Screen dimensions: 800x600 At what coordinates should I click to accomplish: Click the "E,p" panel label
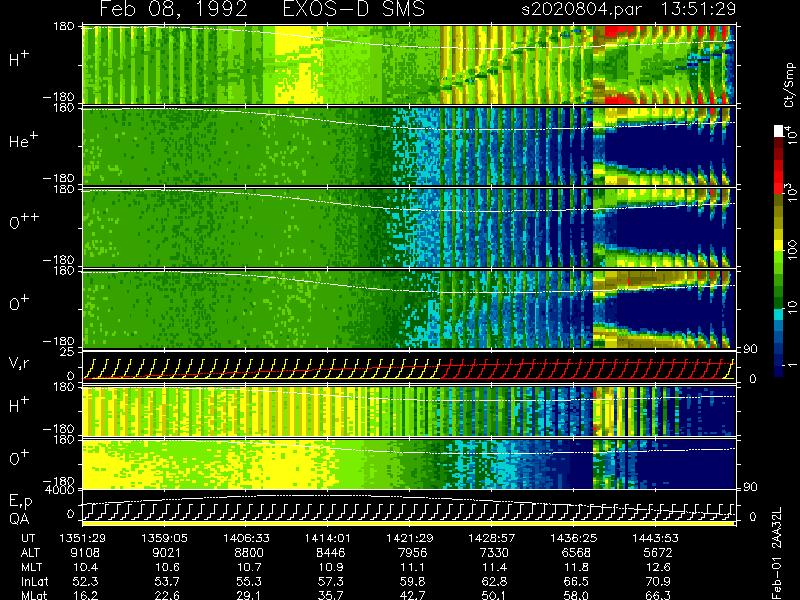(20, 502)
